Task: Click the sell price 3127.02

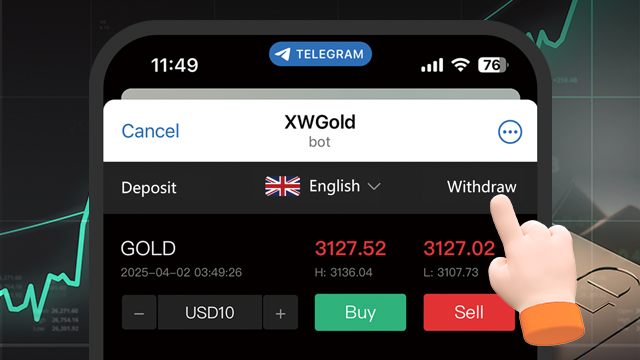Action: pyautogui.click(x=459, y=249)
